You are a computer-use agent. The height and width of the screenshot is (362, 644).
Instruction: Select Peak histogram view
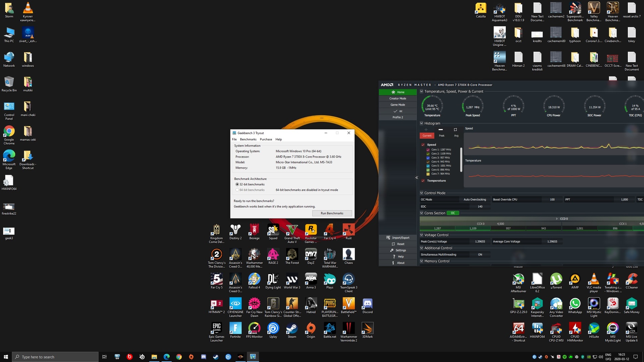(442, 136)
